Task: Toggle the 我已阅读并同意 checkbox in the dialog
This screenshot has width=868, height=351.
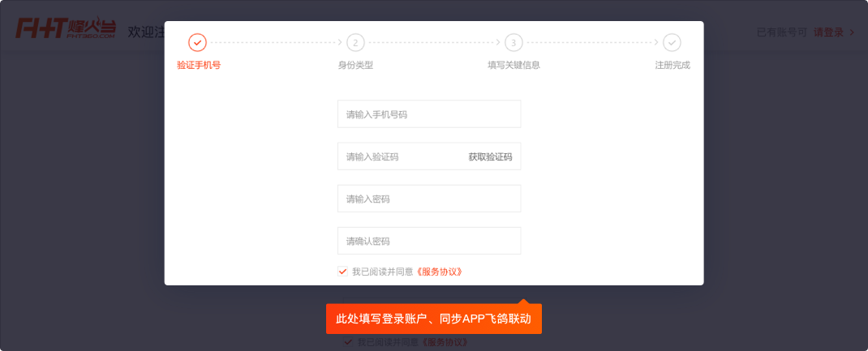Action: (342, 272)
